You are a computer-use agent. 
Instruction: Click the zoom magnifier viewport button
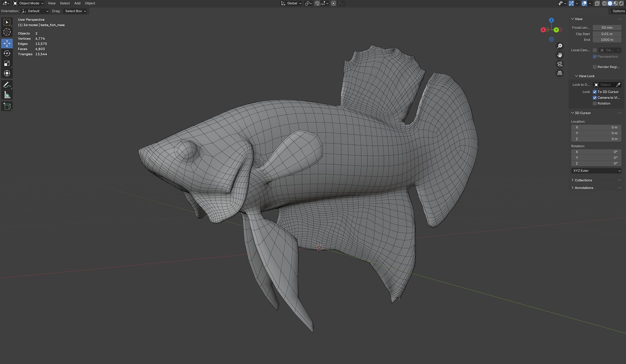pyautogui.click(x=560, y=46)
